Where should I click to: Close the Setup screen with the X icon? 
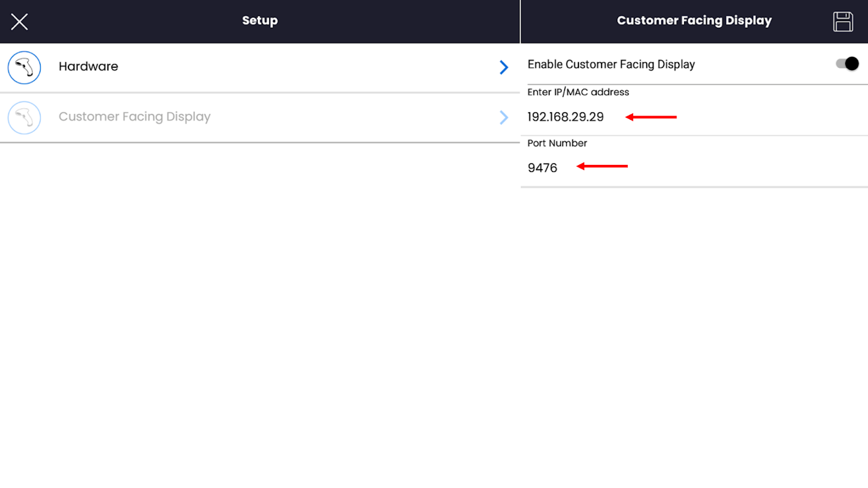pyautogui.click(x=20, y=22)
